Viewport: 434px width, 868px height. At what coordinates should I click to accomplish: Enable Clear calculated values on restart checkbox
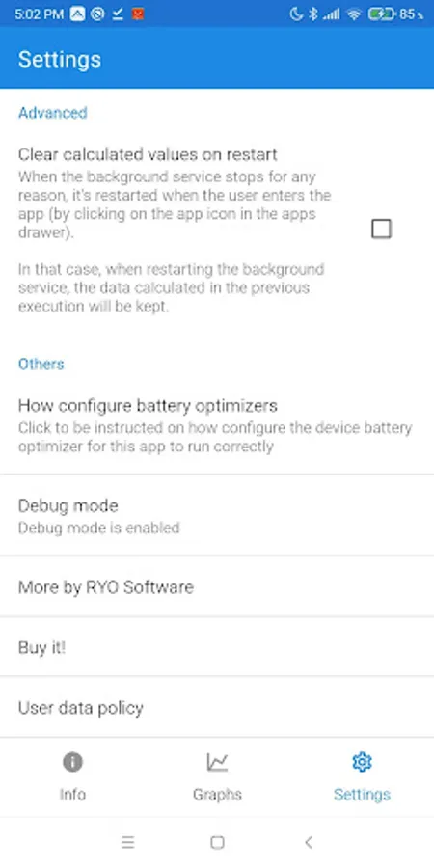(x=381, y=229)
